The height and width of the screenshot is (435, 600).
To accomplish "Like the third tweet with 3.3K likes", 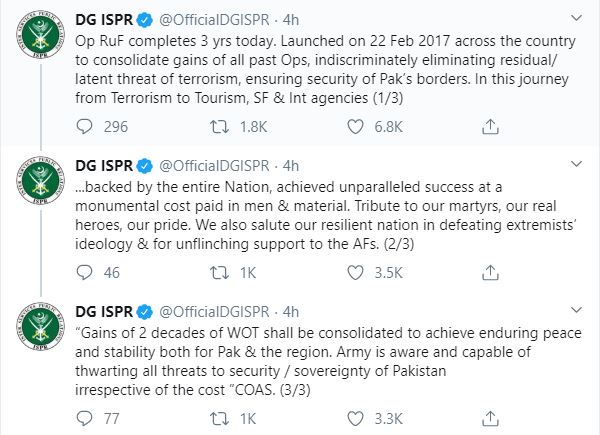I will click(x=355, y=418).
